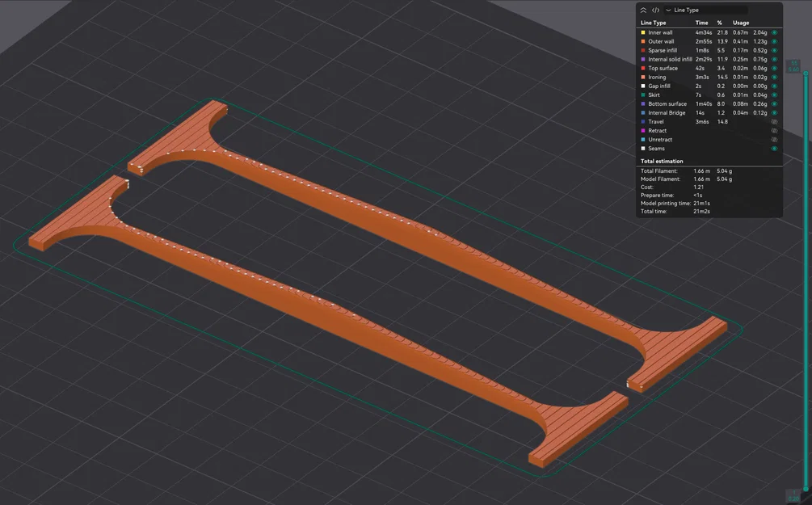Hide Outer wall lines with its eye icon
This screenshot has width=812, height=505.
pos(775,41)
